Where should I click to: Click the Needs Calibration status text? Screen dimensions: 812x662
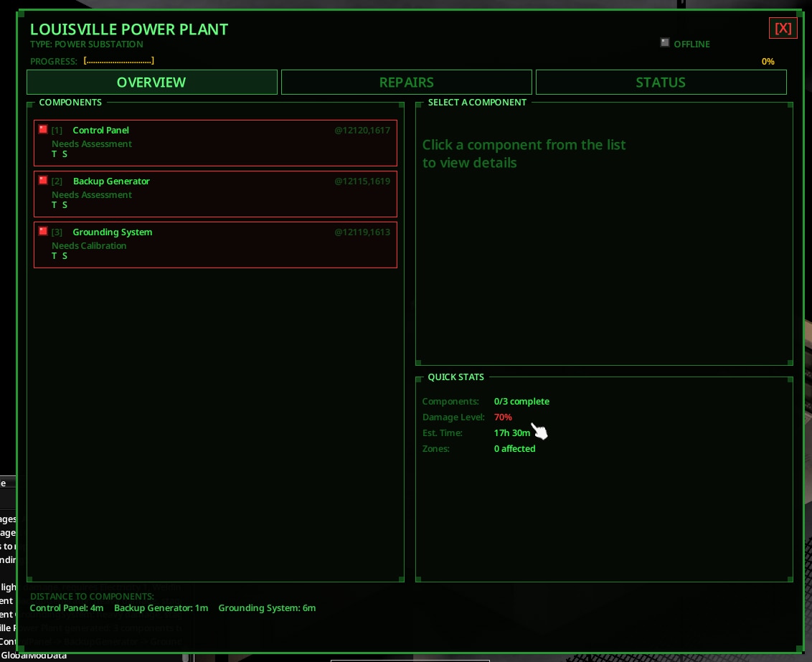89,246
